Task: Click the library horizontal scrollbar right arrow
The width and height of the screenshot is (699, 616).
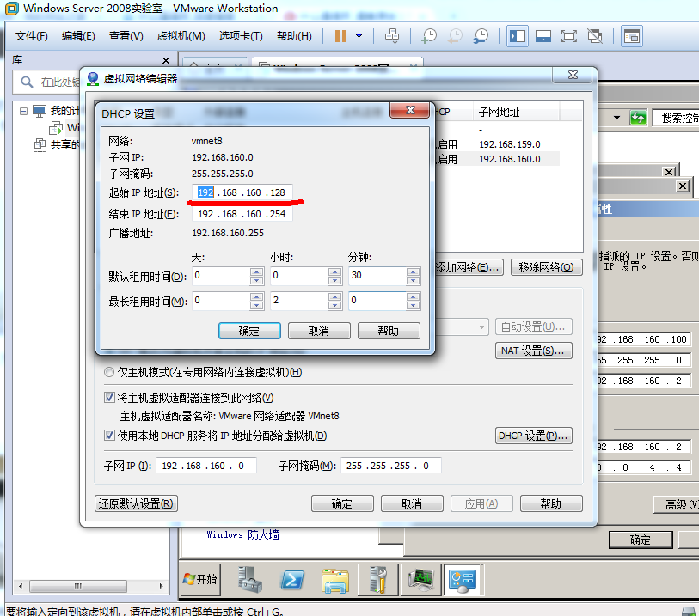Action: [162, 586]
